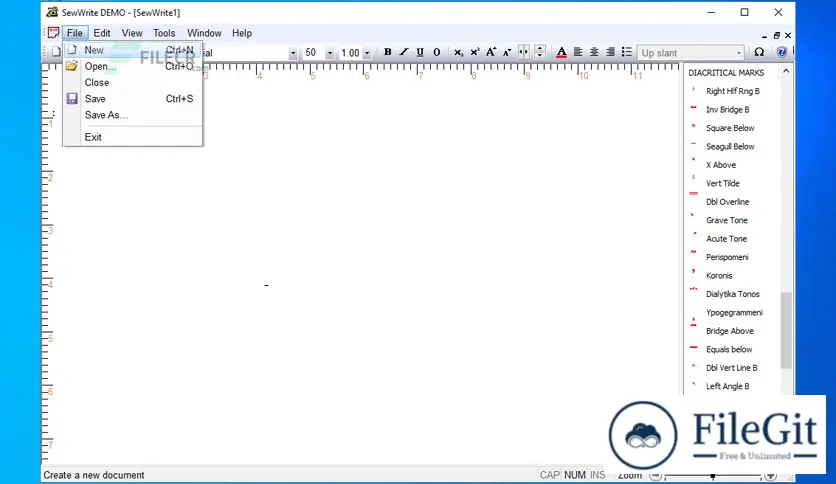Open the Omega special symbols button
Screen dimensions: 836x484
tap(759, 52)
